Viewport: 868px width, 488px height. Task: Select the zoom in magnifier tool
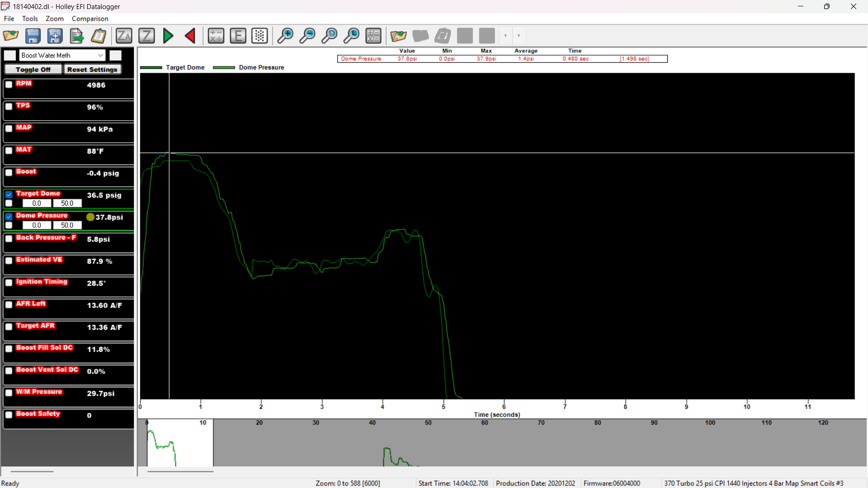(x=285, y=36)
